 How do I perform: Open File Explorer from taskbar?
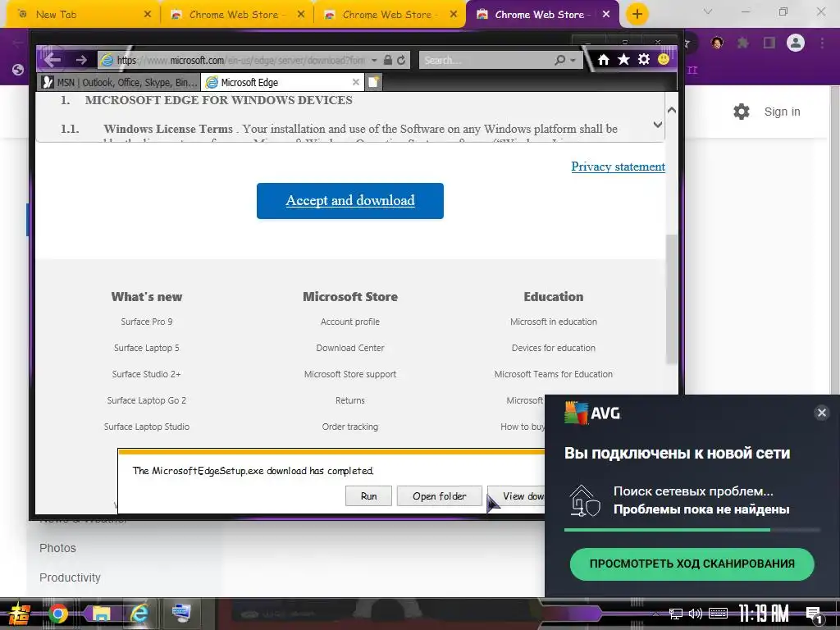click(99, 614)
